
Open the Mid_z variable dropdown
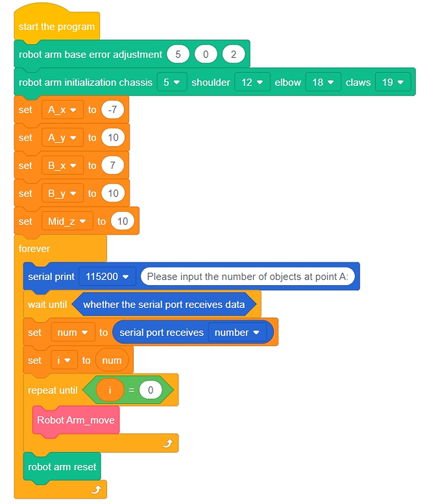(67, 221)
